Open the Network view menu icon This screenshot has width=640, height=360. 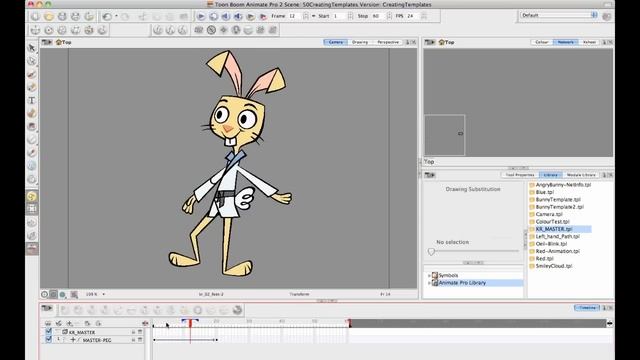pyautogui.click(x=429, y=42)
